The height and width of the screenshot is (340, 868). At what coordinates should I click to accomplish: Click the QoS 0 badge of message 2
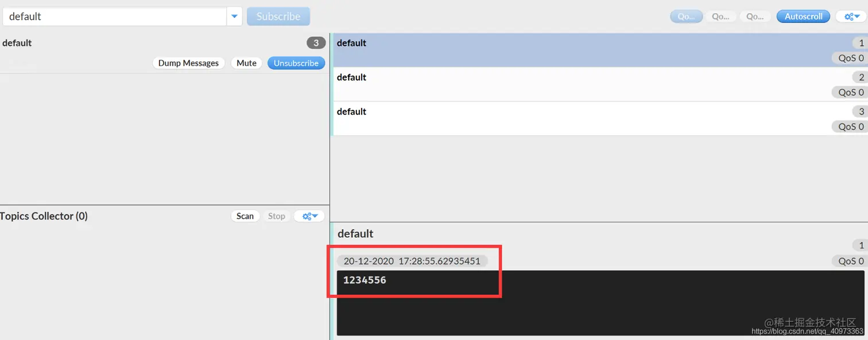[850, 92]
